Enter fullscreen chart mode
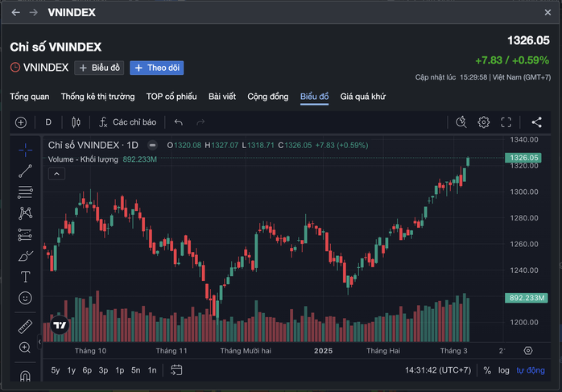The image size is (562, 392). pos(506,122)
